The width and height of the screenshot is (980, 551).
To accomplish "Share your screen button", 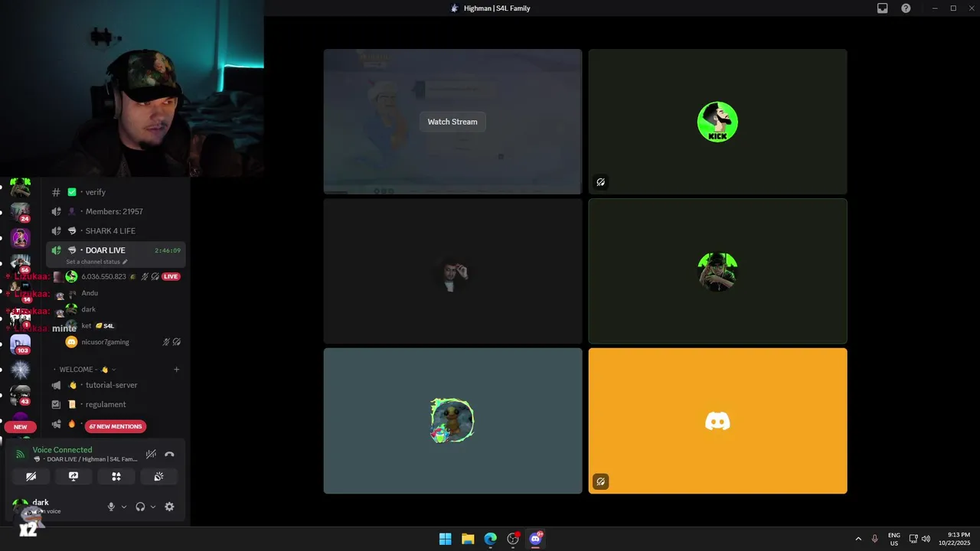I will pyautogui.click(x=73, y=476).
